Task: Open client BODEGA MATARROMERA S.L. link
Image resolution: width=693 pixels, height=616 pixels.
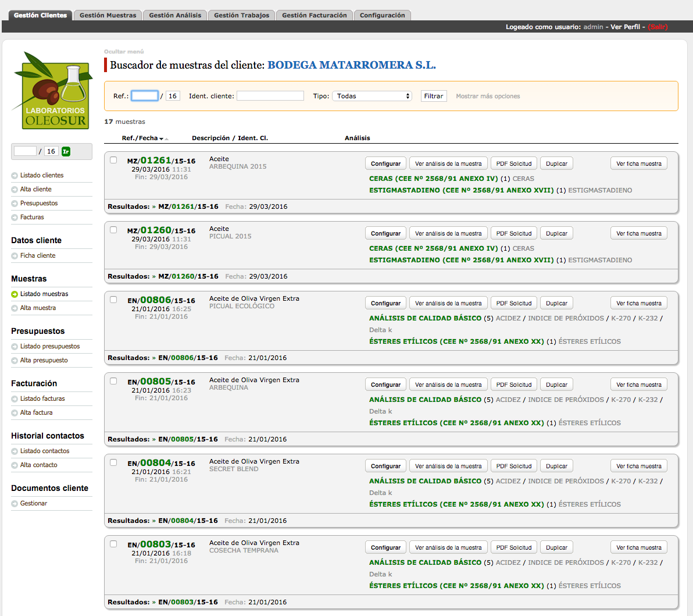Action: [352, 65]
